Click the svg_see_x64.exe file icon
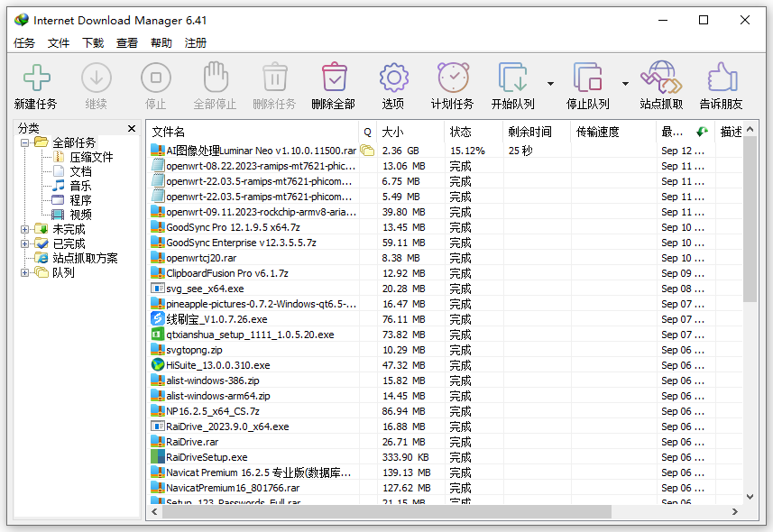 pyautogui.click(x=157, y=289)
